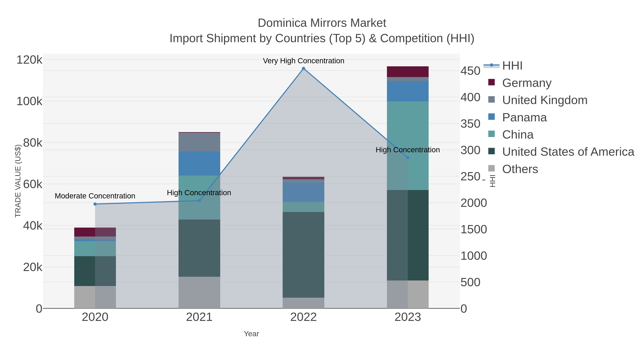
Task: Toggle the Others legend entry
Action: 513,169
